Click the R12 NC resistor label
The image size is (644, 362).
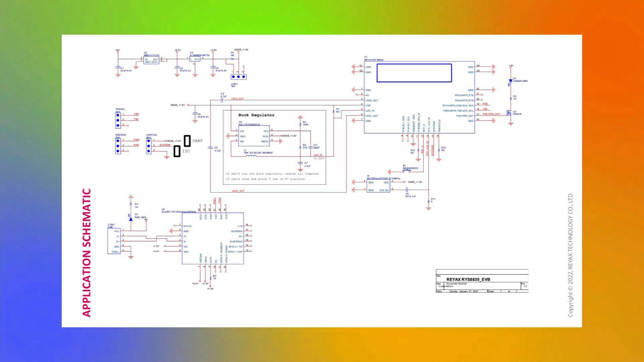click(413, 152)
